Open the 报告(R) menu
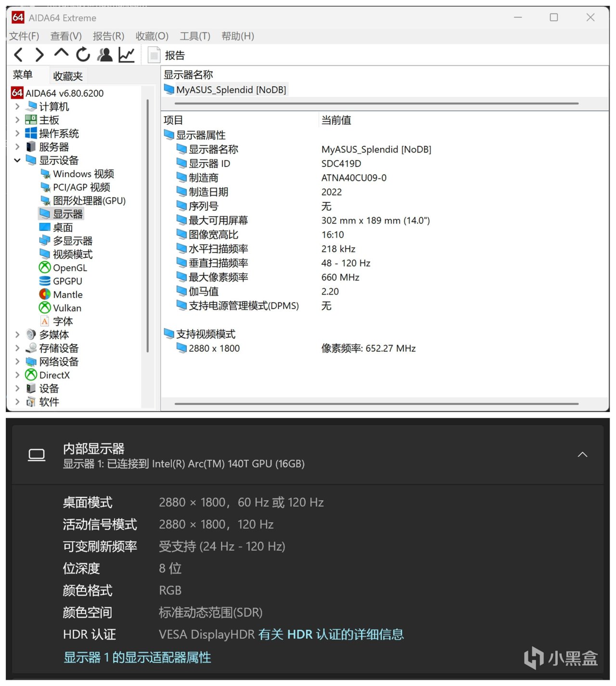Image resolution: width=616 pixels, height=686 pixels. [108, 36]
